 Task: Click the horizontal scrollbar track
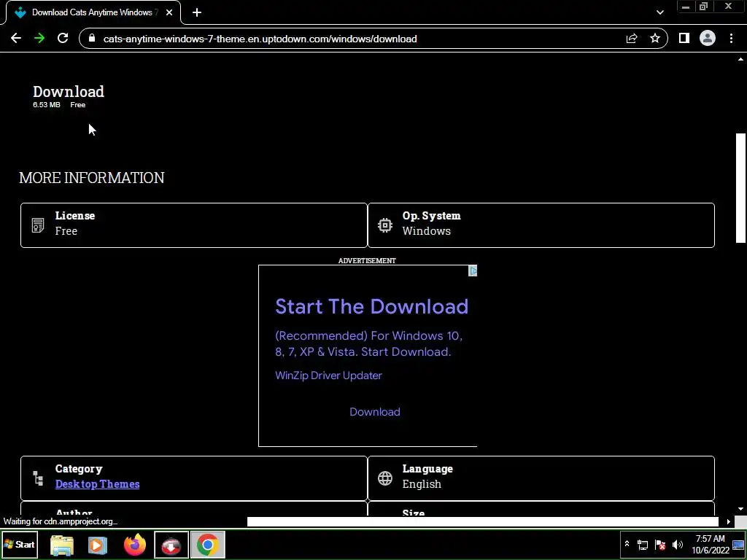(483, 522)
